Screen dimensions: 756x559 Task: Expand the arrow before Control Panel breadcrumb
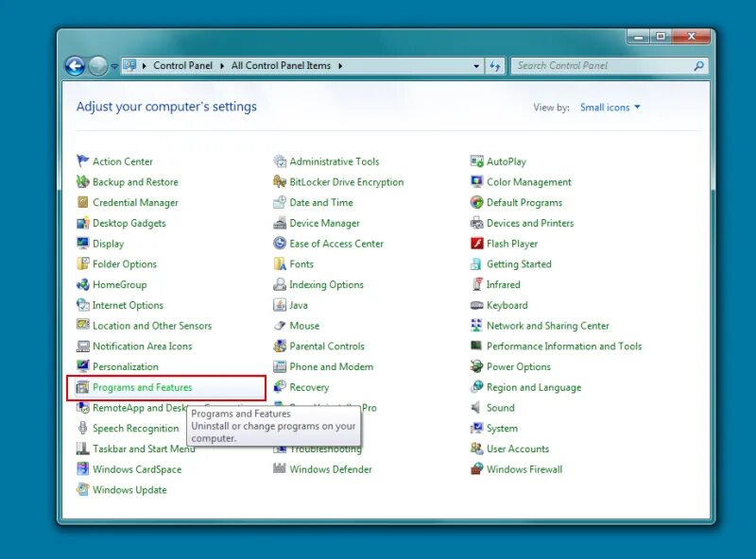(145, 66)
